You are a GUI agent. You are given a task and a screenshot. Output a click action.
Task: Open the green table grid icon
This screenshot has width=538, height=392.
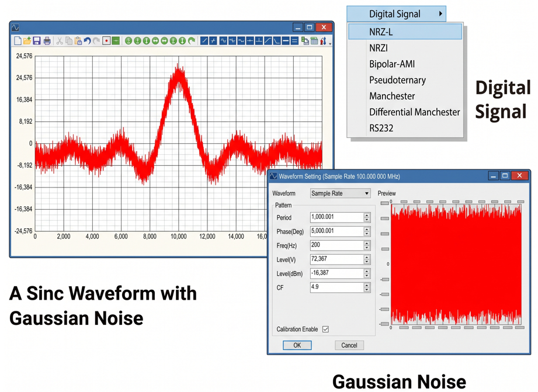(314, 41)
